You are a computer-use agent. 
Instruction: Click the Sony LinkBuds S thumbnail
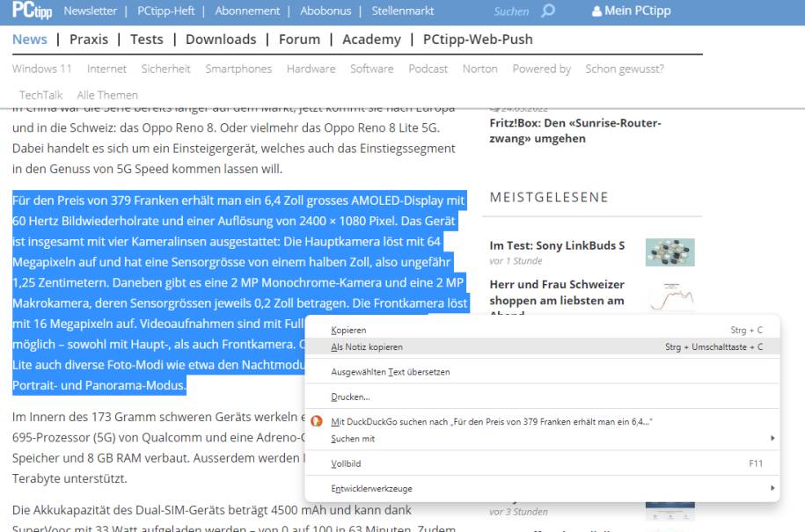[x=670, y=252]
